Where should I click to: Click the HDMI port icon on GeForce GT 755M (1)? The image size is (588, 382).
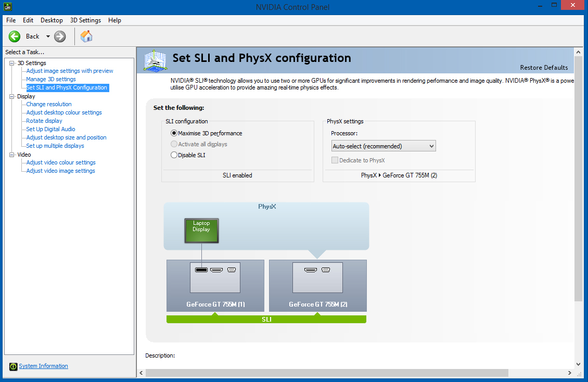[x=216, y=270]
